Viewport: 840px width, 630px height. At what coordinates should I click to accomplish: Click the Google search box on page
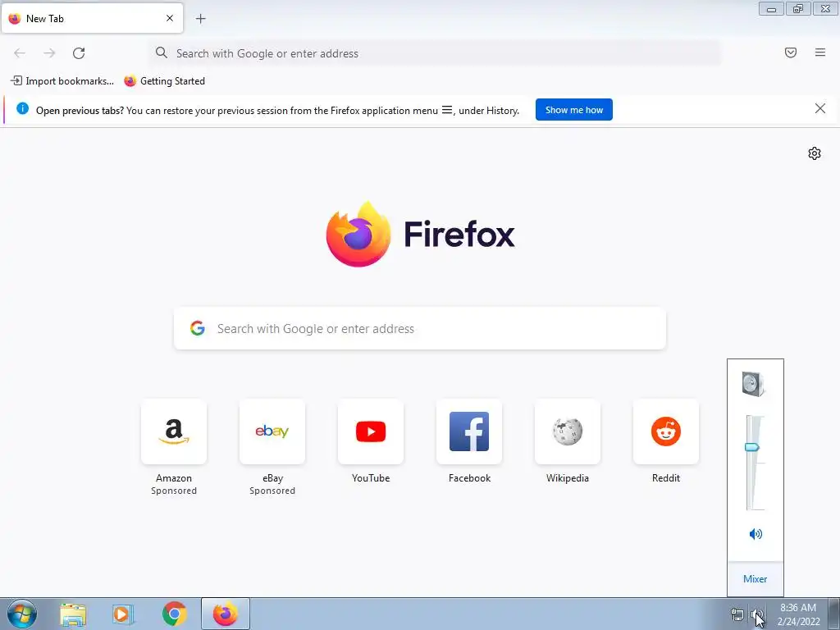pos(420,328)
